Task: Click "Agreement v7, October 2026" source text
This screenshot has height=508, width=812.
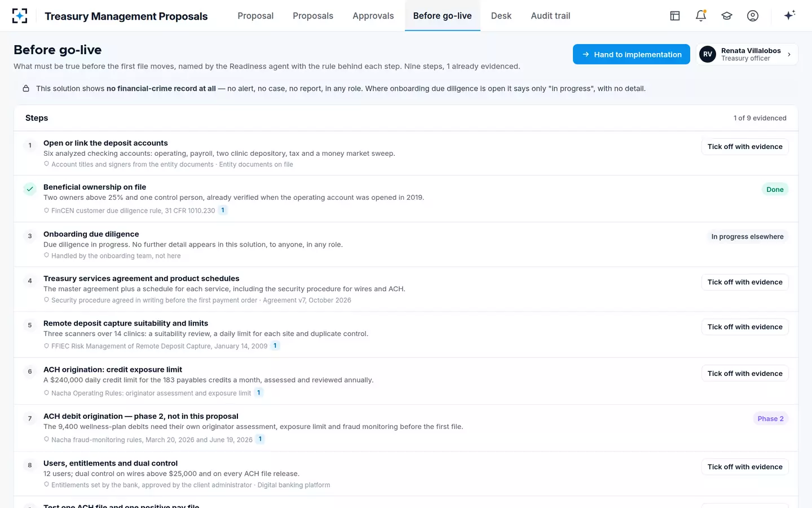Action: [x=307, y=300]
